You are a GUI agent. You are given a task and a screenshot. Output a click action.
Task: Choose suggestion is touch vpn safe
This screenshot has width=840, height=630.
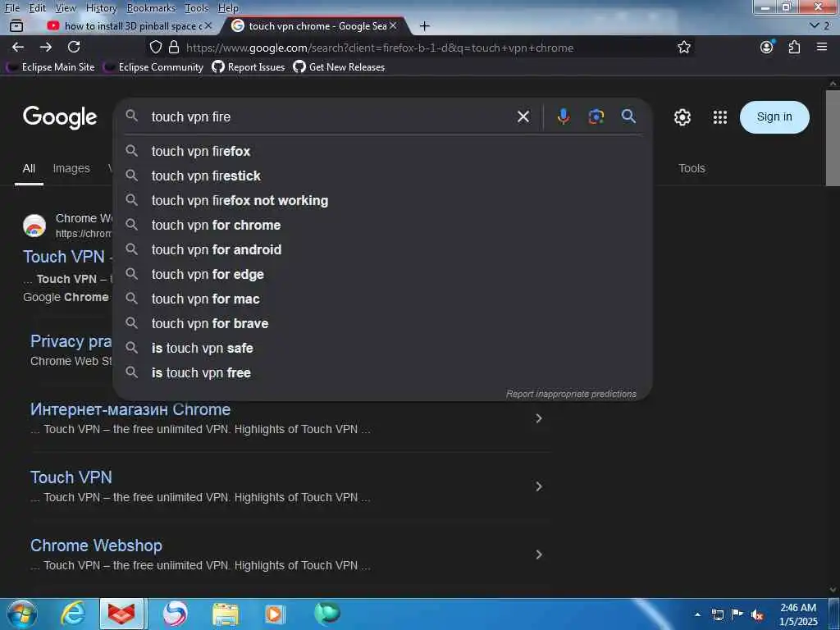coord(382,348)
